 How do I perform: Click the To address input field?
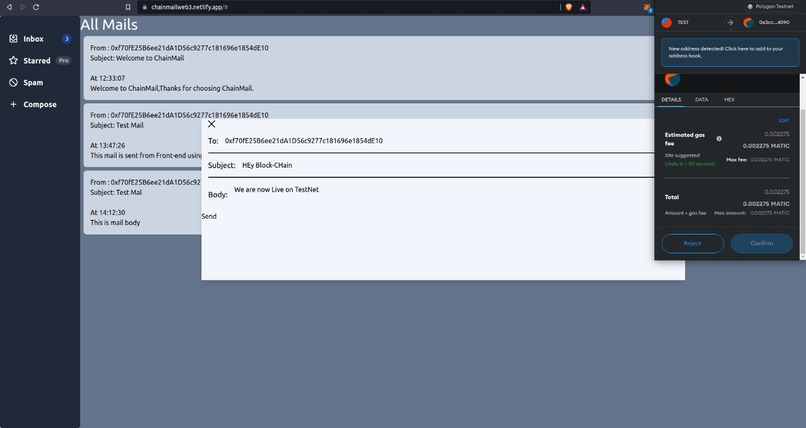pyautogui.click(x=439, y=141)
